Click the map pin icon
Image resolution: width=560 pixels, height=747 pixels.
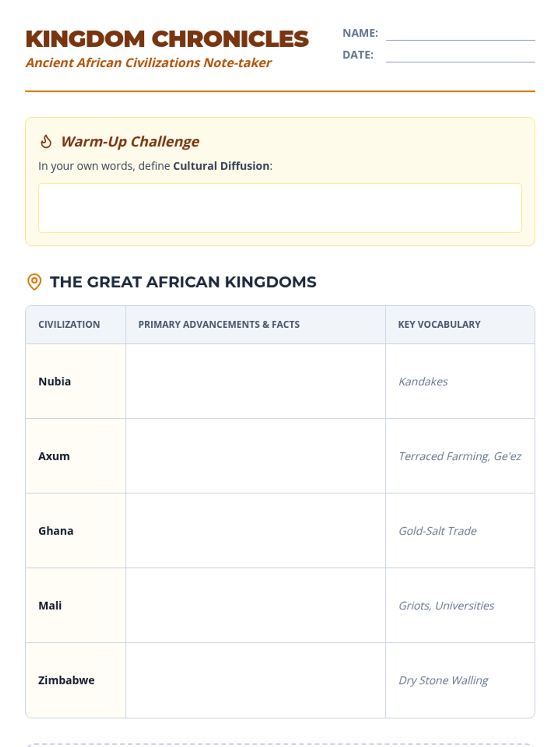pyautogui.click(x=35, y=282)
